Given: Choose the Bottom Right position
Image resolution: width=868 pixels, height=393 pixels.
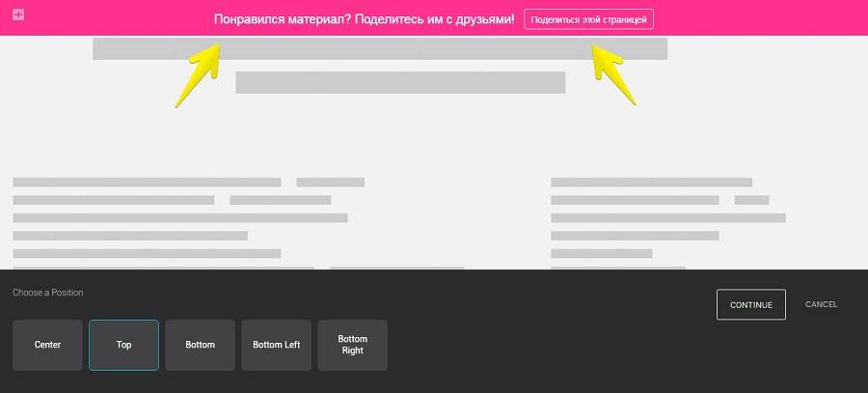Looking at the screenshot, I should pos(353,345).
